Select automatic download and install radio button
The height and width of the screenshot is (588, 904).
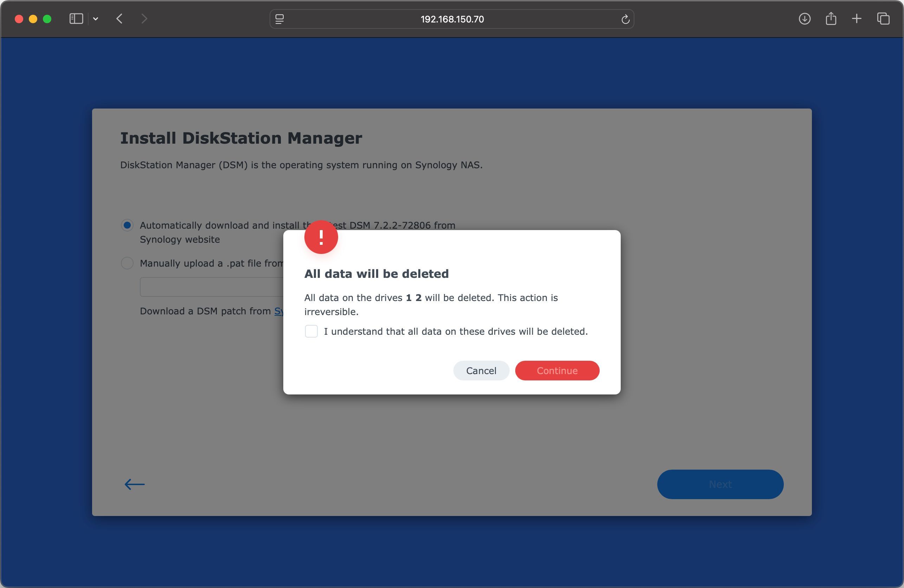[x=127, y=225]
